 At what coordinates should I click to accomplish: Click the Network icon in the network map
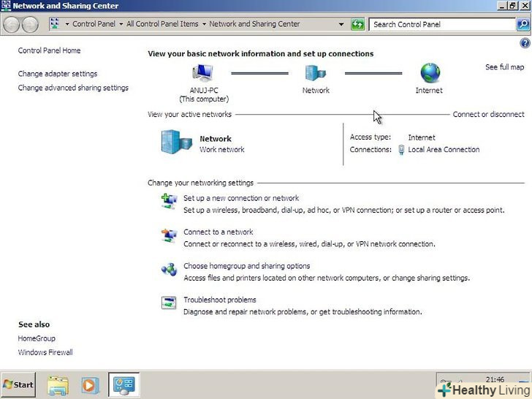(x=315, y=72)
